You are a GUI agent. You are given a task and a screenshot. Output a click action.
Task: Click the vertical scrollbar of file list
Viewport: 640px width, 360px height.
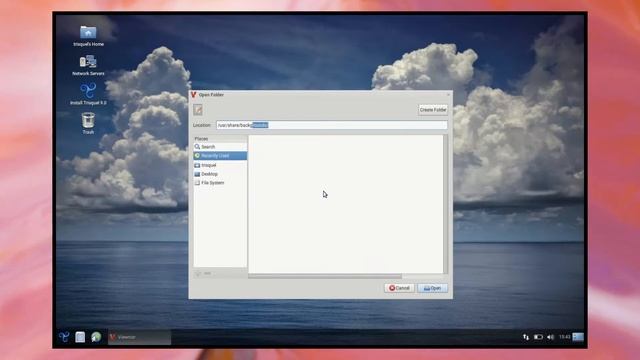pos(445,204)
